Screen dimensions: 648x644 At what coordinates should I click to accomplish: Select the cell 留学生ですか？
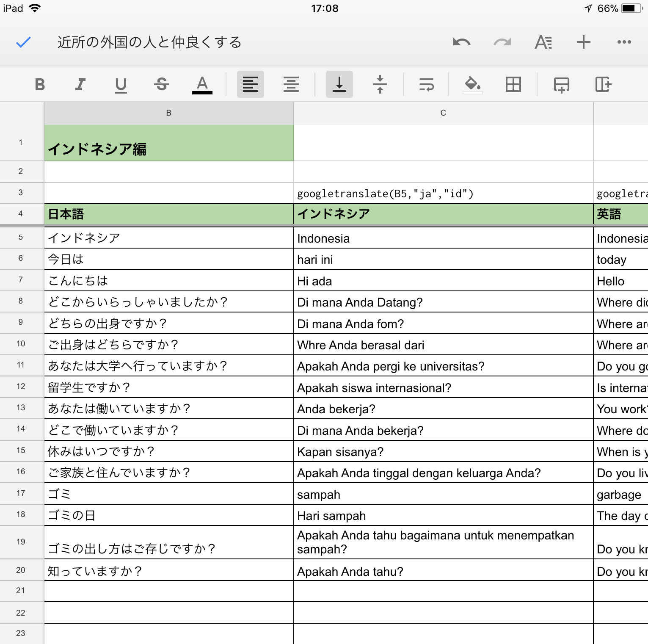(x=169, y=387)
